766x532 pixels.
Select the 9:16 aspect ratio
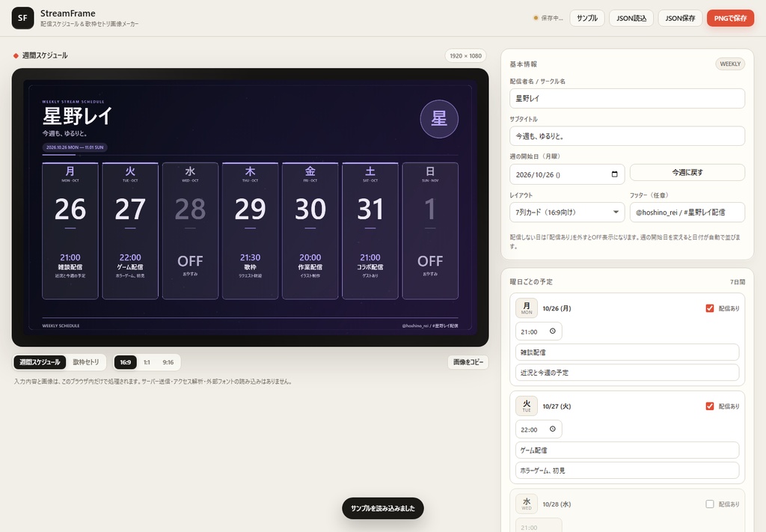point(168,362)
